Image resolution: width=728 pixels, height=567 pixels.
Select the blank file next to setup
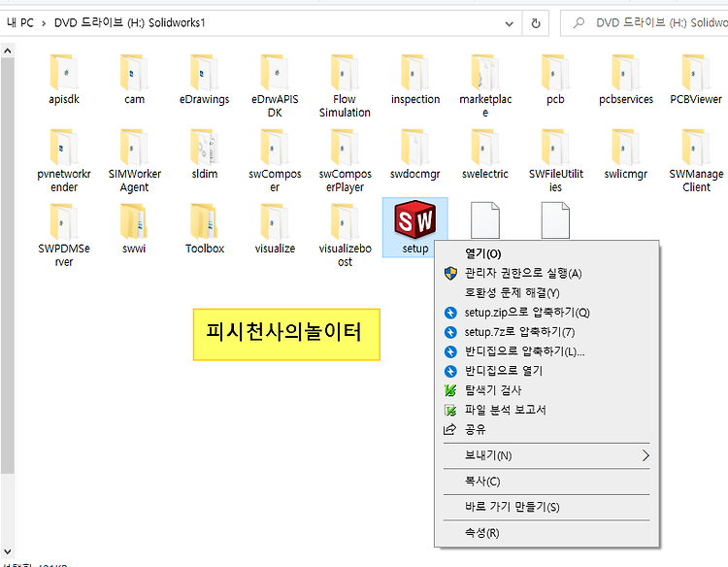pos(485,220)
